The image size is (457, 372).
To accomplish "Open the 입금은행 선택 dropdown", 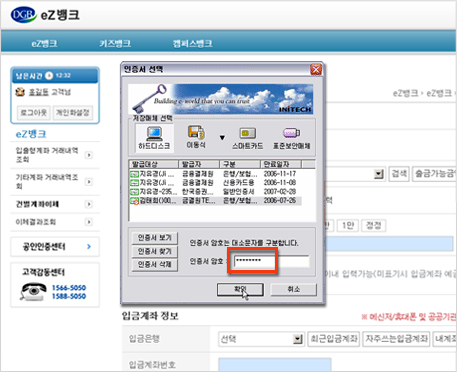I will coord(261,339).
